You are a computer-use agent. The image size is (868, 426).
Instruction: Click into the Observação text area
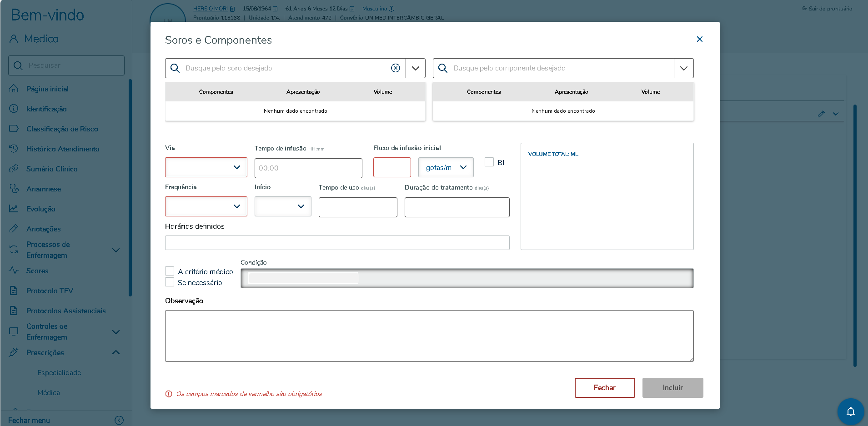pyautogui.click(x=429, y=336)
